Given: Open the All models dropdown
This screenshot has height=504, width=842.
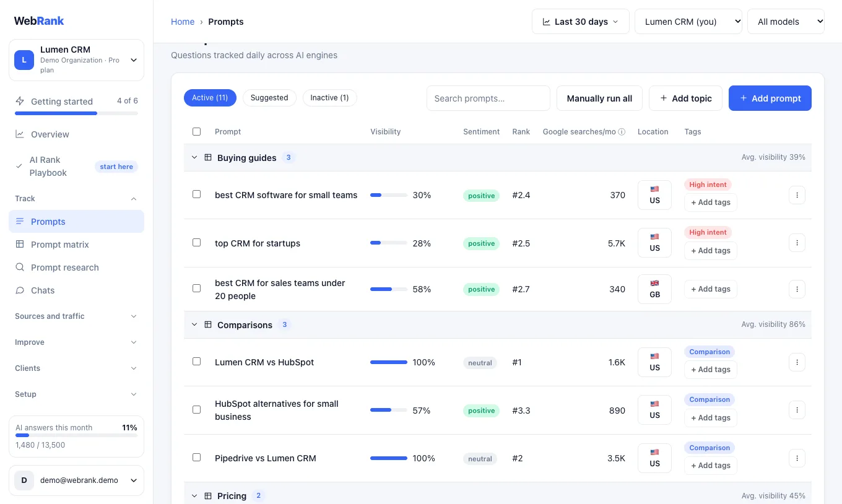Looking at the screenshot, I should click(x=786, y=22).
